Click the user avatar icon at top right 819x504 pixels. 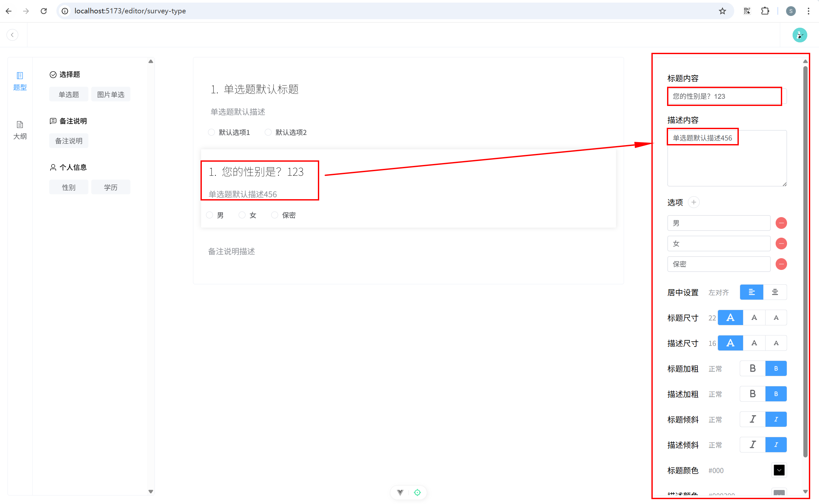point(799,35)
